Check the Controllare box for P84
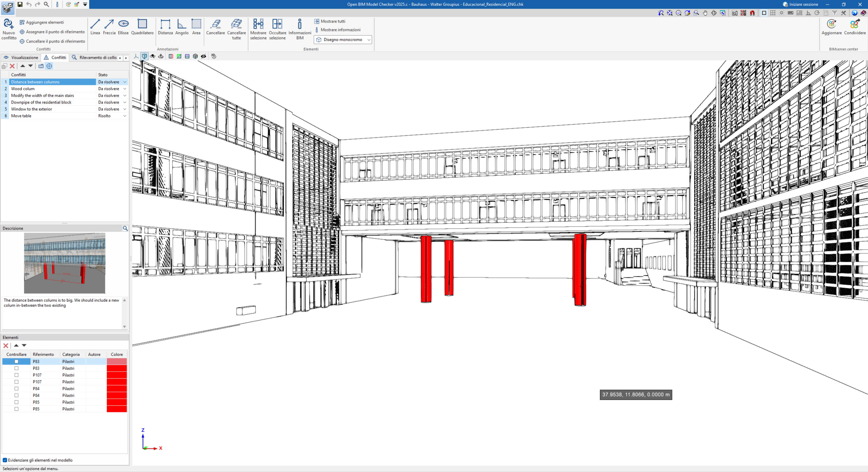Screen dimensions: 868x472 click(x=17, y=388)
